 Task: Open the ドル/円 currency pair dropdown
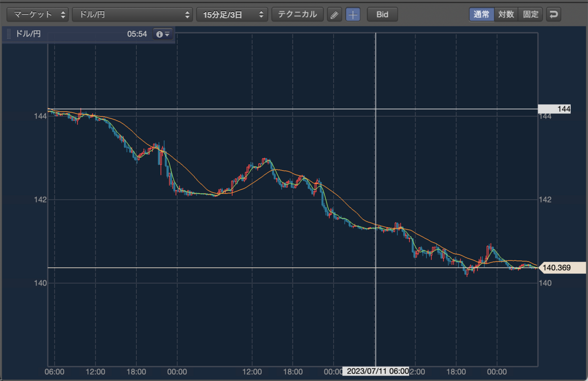coord(132,14)
